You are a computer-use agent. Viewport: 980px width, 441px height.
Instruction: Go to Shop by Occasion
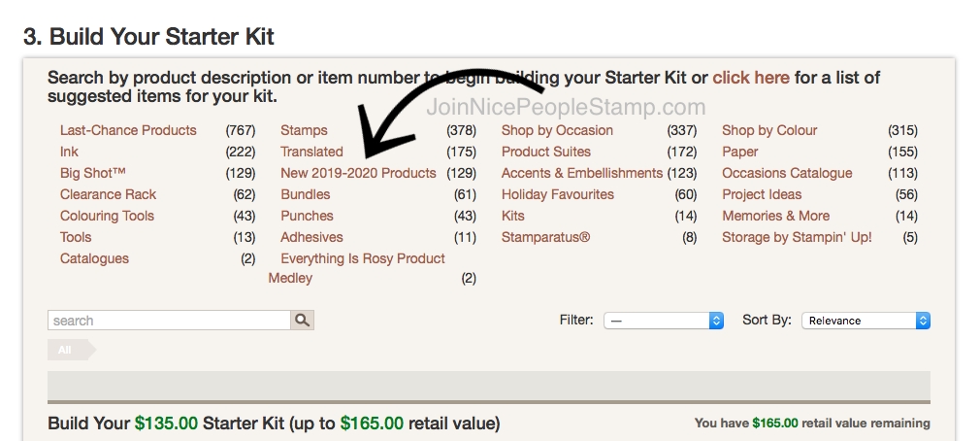click(557, 130)
